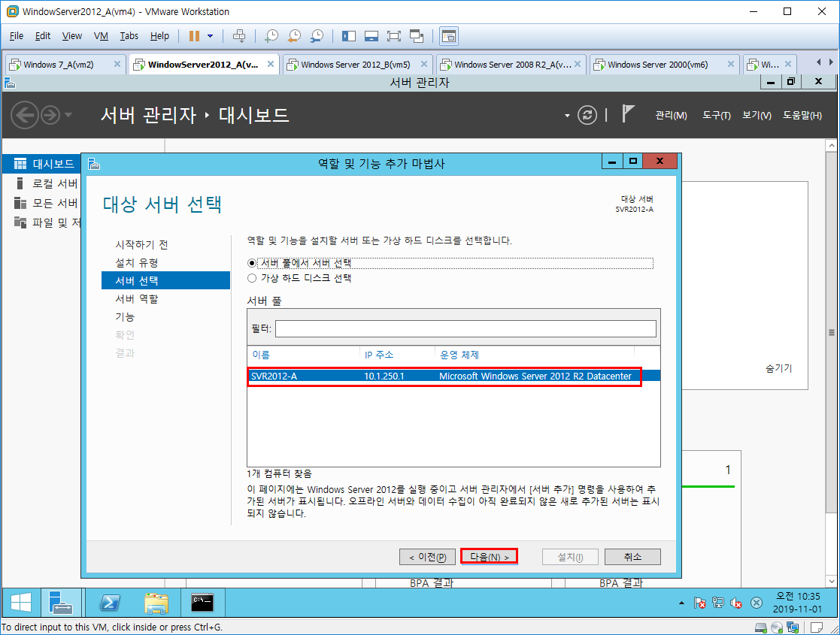
Task: Click the 숨기기 link in dashboard
Action: coord(778,368)
